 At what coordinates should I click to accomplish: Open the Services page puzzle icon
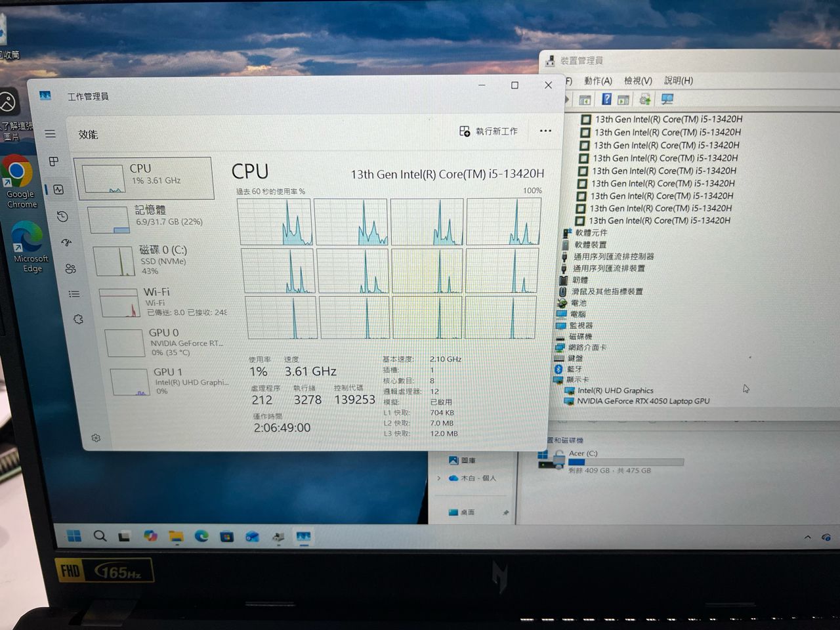tap(78, 320)
